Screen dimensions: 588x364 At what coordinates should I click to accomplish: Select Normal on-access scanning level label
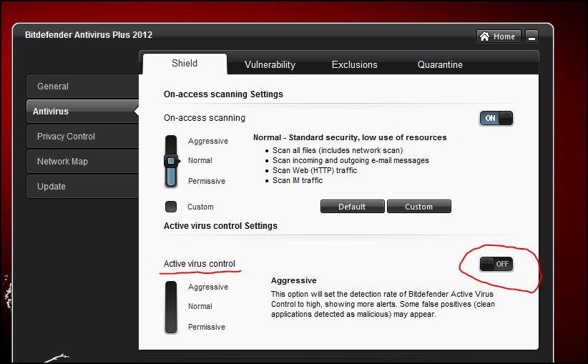pos(200,160)
